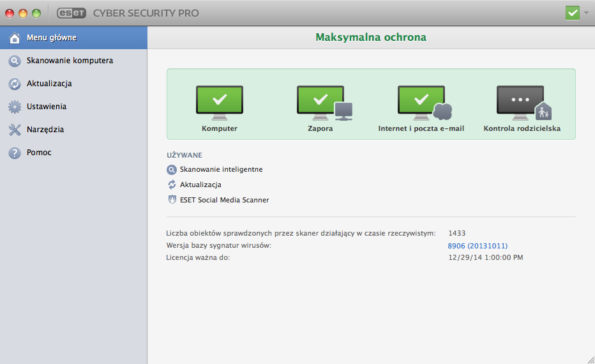Click 'Wersja bazy sygnatur wirusów:' label
This screenshot has height=364, width=595.
219,245
